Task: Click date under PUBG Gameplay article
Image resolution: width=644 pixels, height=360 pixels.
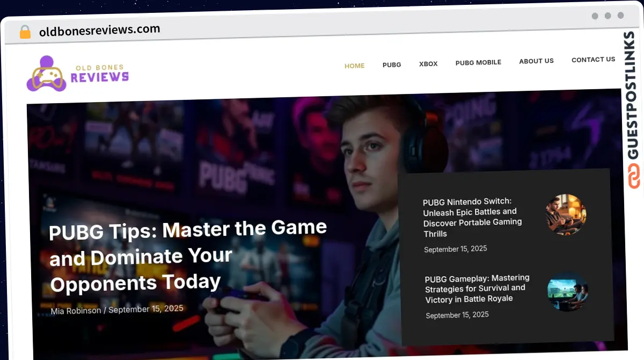Action: pos(457,315)
